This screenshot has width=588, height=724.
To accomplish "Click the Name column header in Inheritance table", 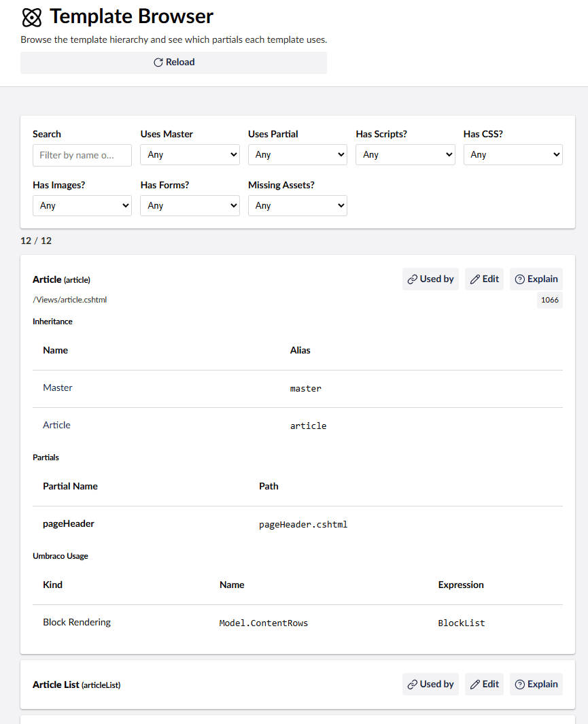I will point(55,350).
